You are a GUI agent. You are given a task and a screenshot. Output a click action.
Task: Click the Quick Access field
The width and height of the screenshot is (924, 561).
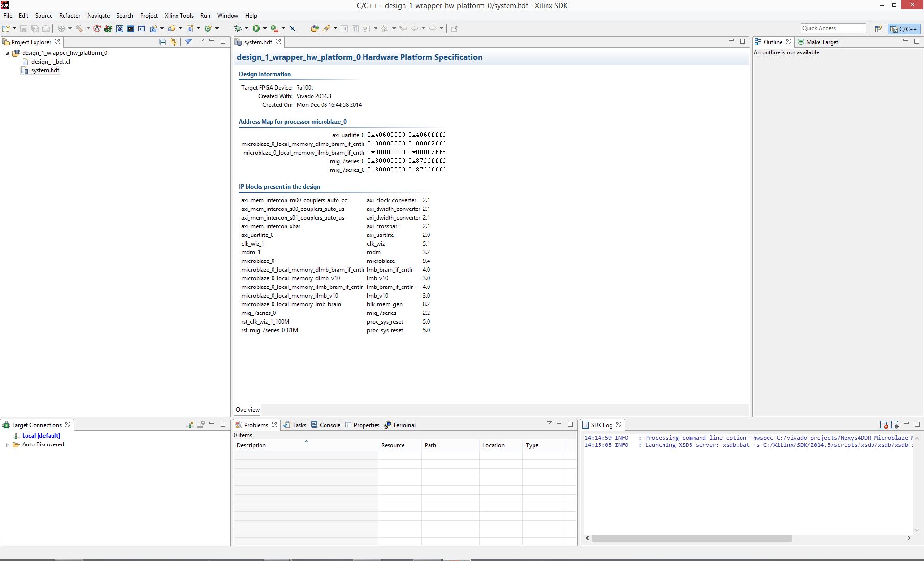pos(833,28)
